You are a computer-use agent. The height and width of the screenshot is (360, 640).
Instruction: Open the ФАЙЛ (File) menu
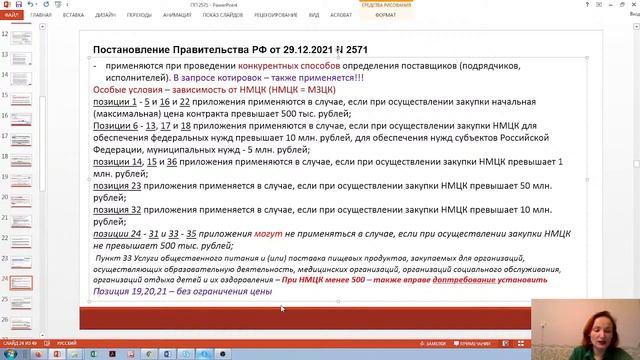(x=11, y=15)
